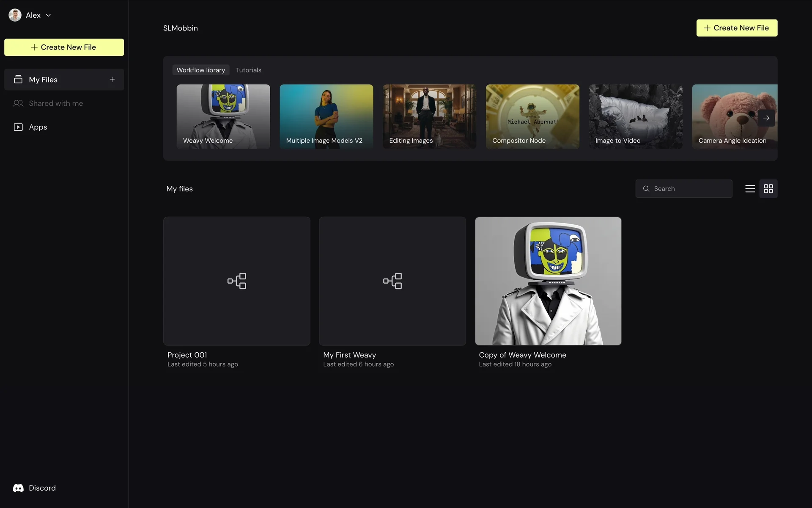
Task: Open the Compositor Node workflow template
Action: 532,116
